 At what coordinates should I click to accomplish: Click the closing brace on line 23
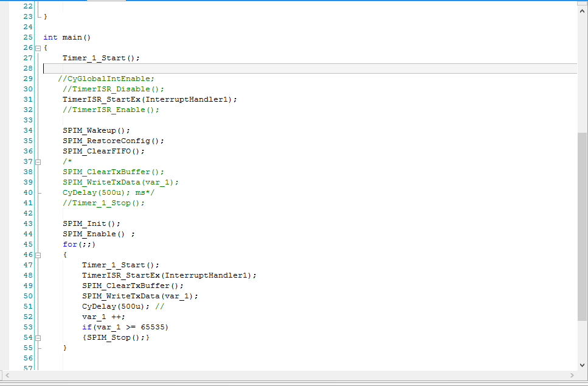(x=46, y=16)
